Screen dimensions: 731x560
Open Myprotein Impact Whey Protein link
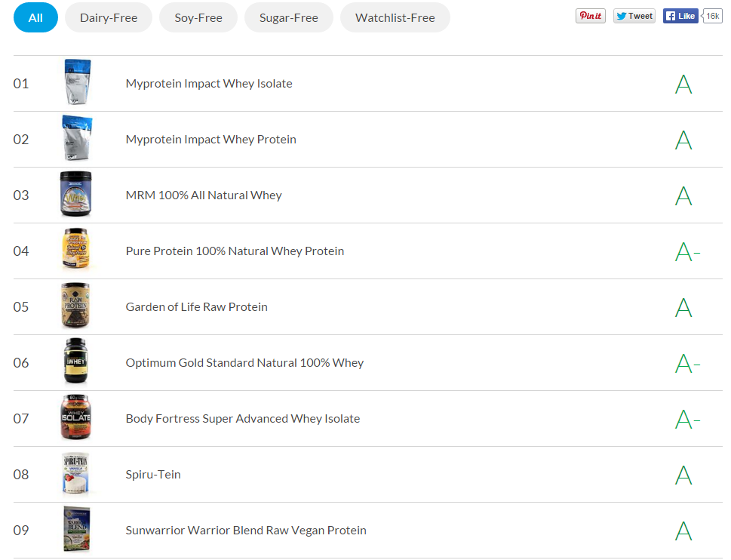(x=210, y=140)
